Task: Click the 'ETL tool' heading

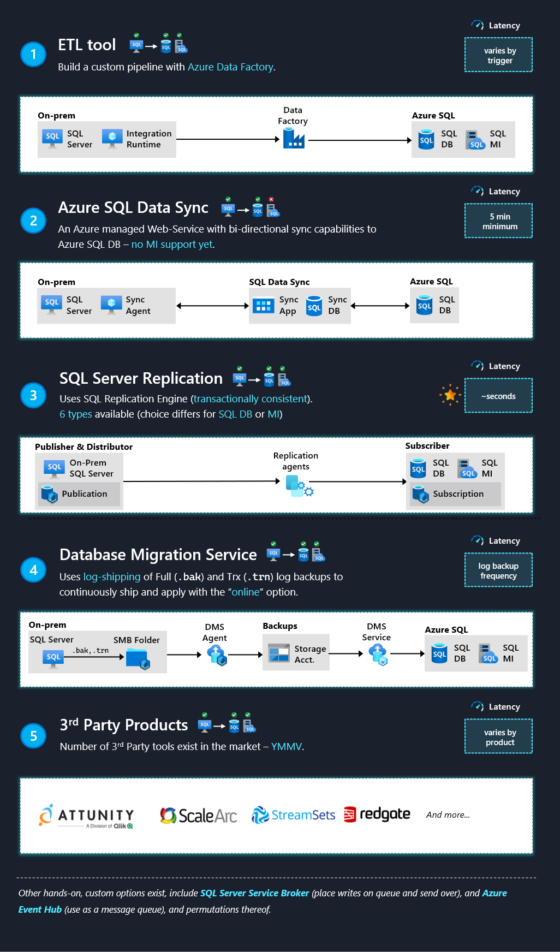Action: pos(87,44)
